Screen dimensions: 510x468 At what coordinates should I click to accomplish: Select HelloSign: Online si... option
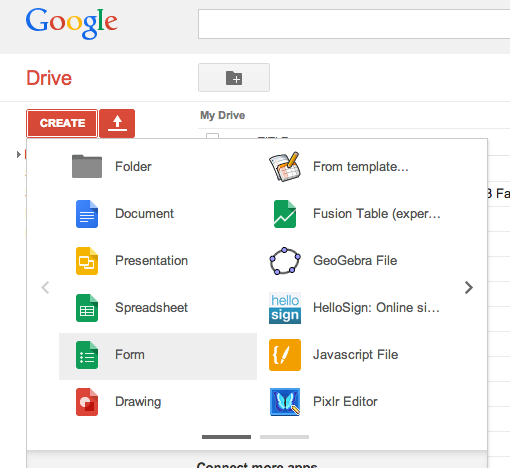356,308
